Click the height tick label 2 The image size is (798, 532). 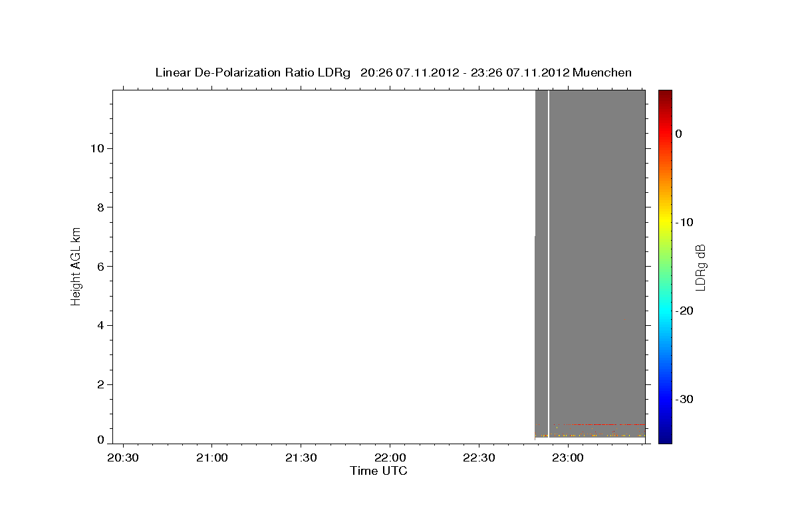(x=101, y=385)
